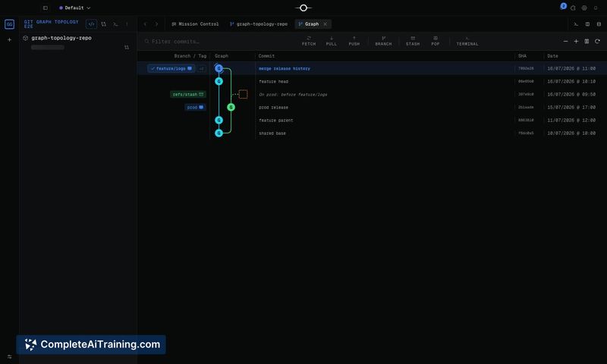The width and height of the screenshot is (607, 364).
Task: Open terminal icon beside project title
Action: coord(115,24)
